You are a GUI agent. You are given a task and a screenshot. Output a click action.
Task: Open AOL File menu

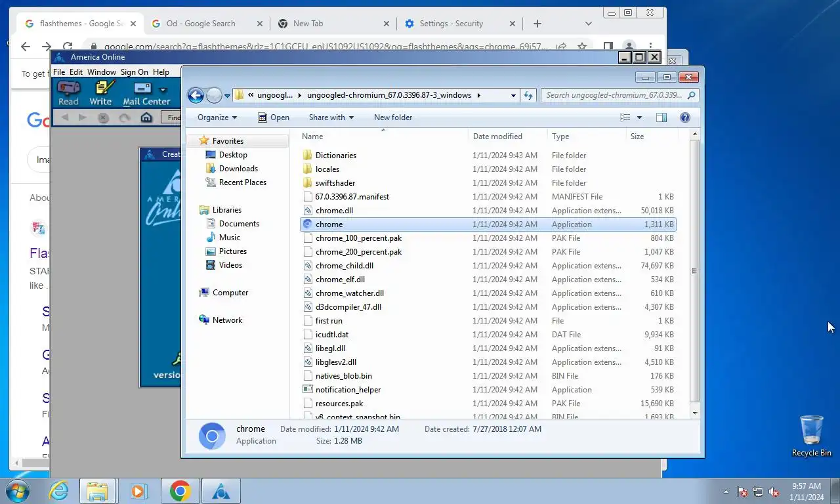coord(59,72)
